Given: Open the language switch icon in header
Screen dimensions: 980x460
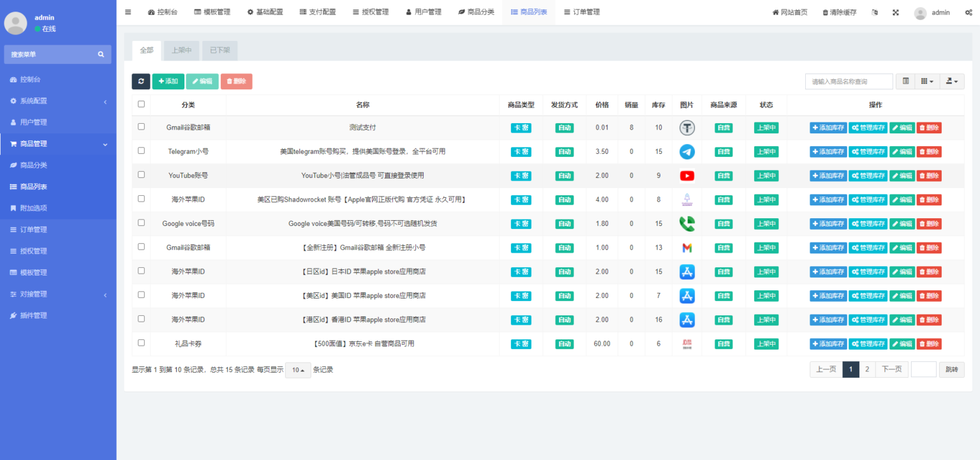Looking at the screenshot, I should [875, 12].
